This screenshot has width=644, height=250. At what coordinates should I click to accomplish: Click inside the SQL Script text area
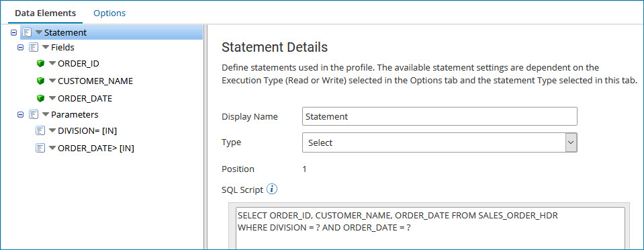point(431,228)
